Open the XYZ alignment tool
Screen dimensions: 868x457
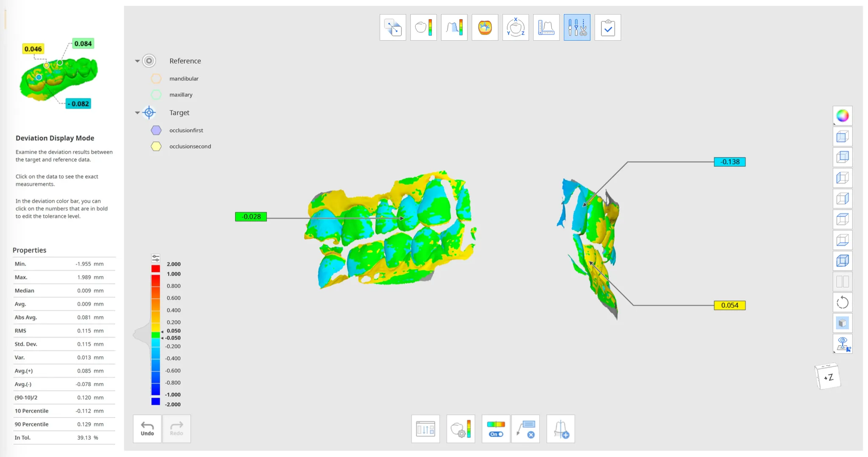tap(515, 28)
